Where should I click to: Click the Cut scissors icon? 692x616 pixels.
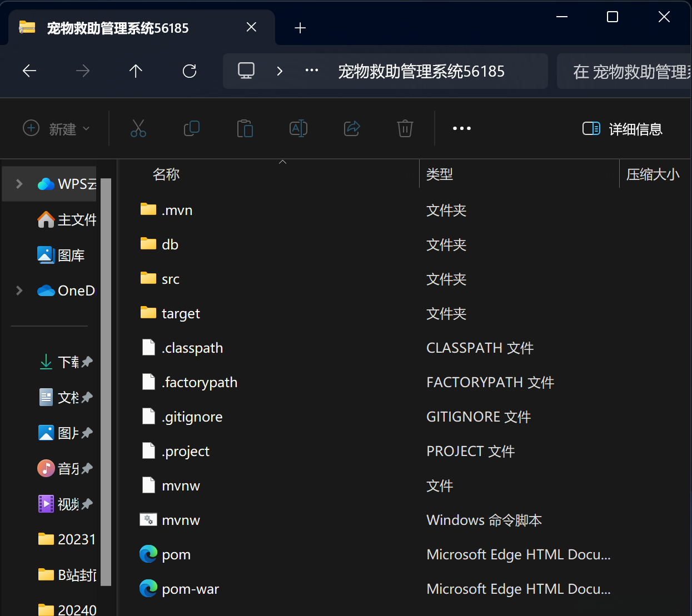click(x=138, y=128)
